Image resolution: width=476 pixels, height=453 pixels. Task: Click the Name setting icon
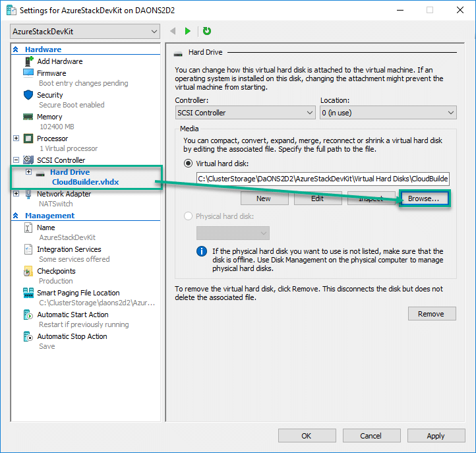[x=28, y=227]
